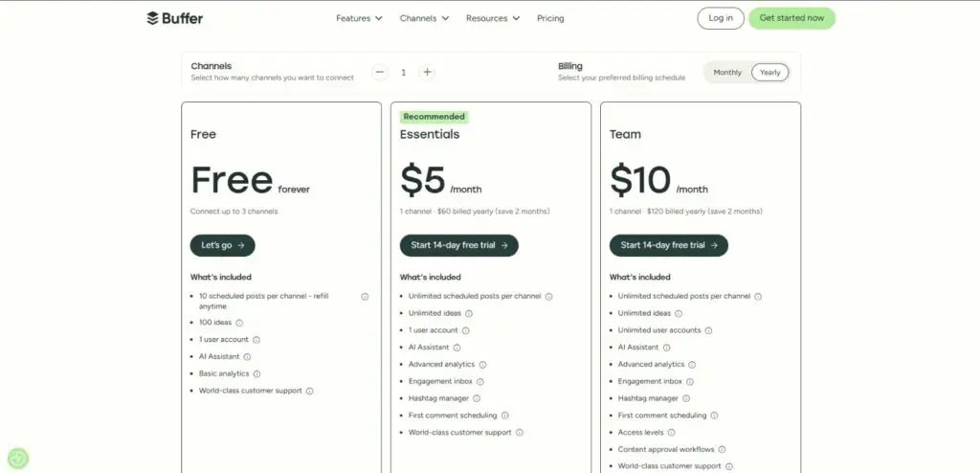Click the Buffer logo
Screen dimensions: 980x473
(x=175, y=18)
